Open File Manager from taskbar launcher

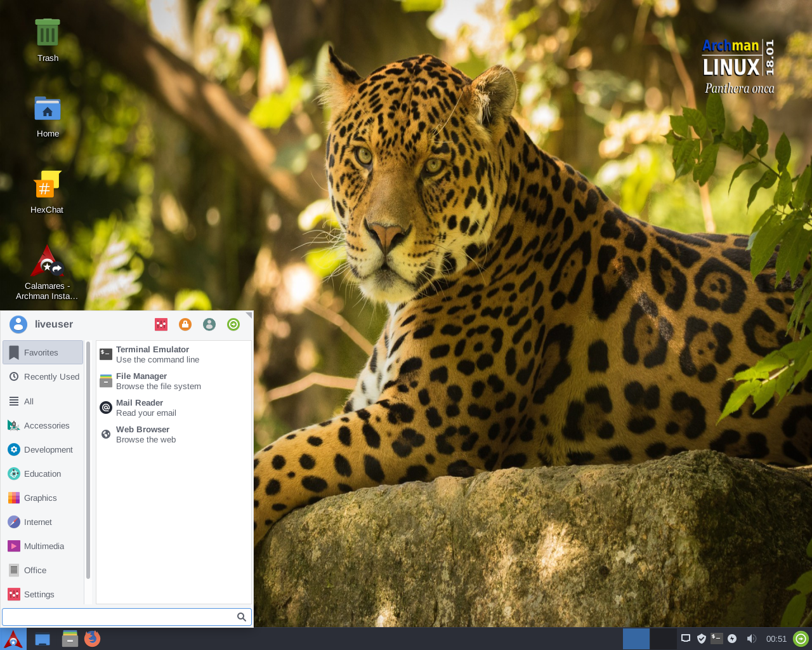70,639
